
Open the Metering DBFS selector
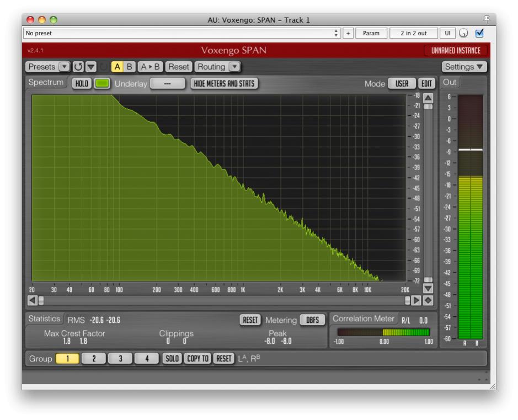click(x=313, y=320)
